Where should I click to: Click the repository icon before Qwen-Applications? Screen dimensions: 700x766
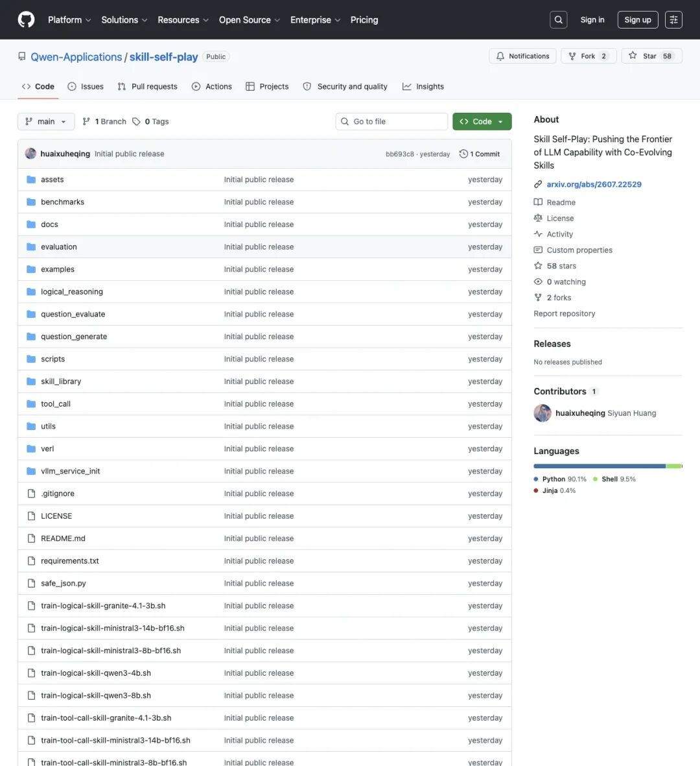(x=22, y=56)
